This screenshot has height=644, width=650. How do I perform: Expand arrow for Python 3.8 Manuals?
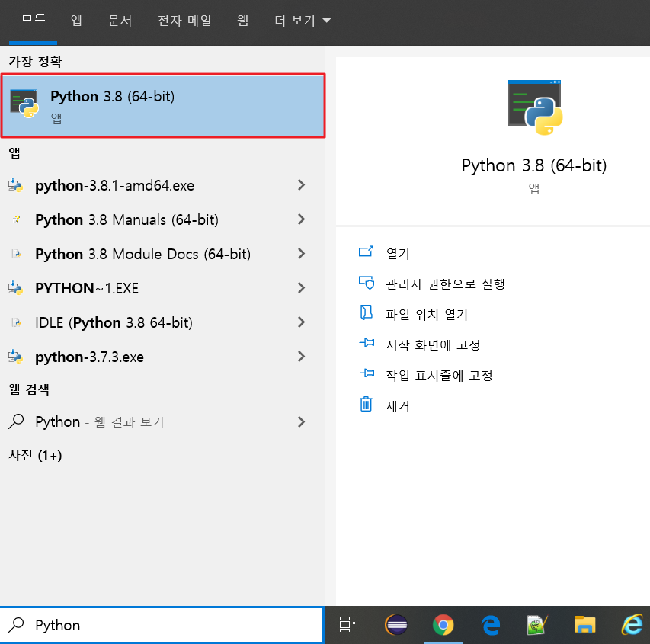(x=301, y=219)
